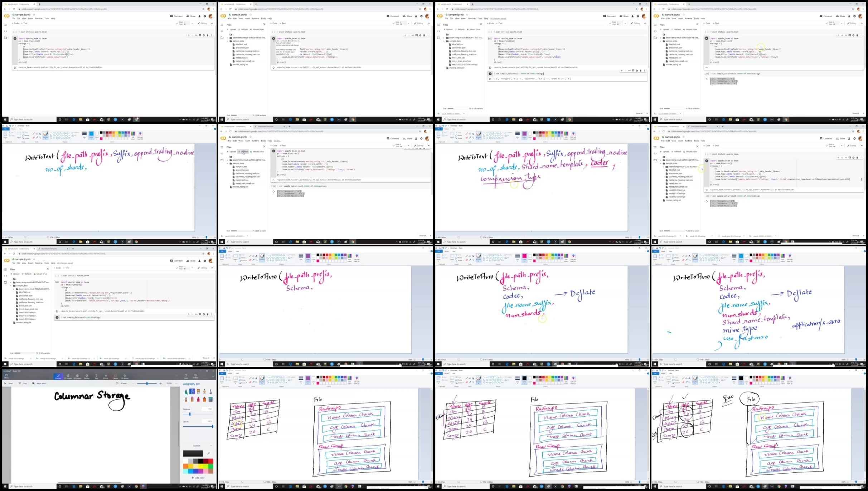Image resolution: width=868 pixels, height=491 pixels.
Task: Open the Effects tab in Paint 3D
Action: (x=106, y=377)
